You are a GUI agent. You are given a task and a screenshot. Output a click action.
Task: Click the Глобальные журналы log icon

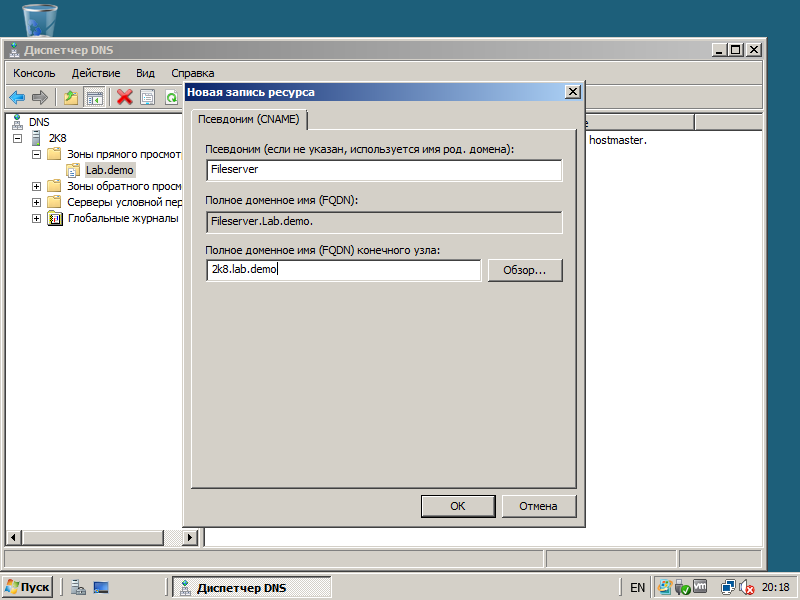(55, 218)
